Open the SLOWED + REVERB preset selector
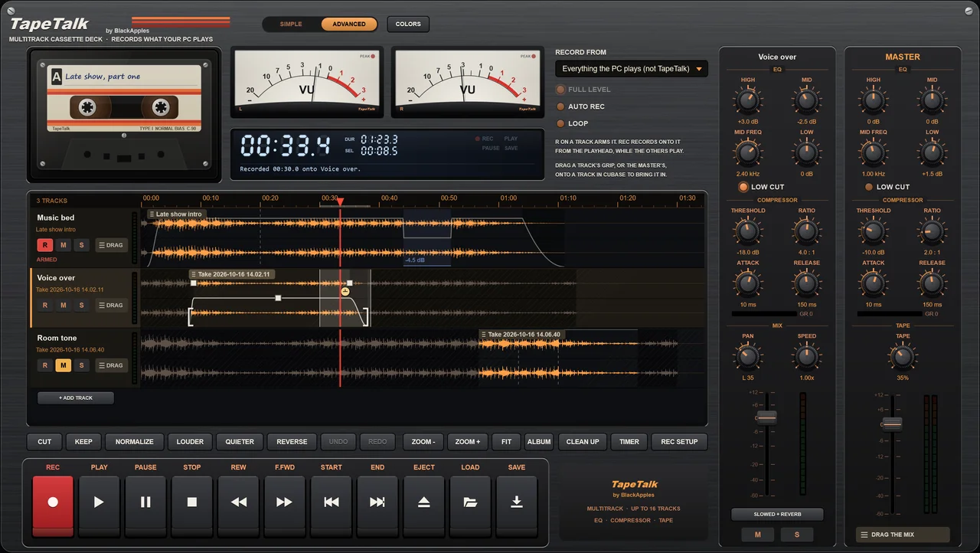980x553 pixels. [x=777, y=515]
